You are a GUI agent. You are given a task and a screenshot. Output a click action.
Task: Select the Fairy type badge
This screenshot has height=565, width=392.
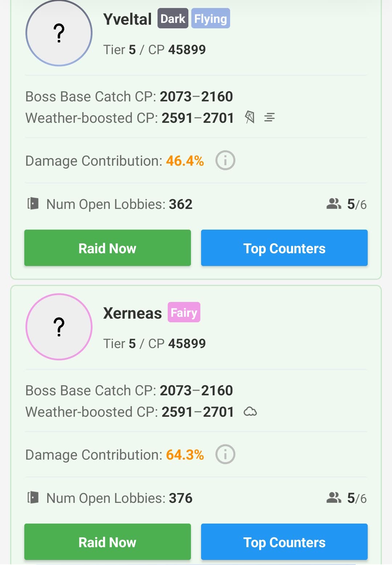click(184, 312)
